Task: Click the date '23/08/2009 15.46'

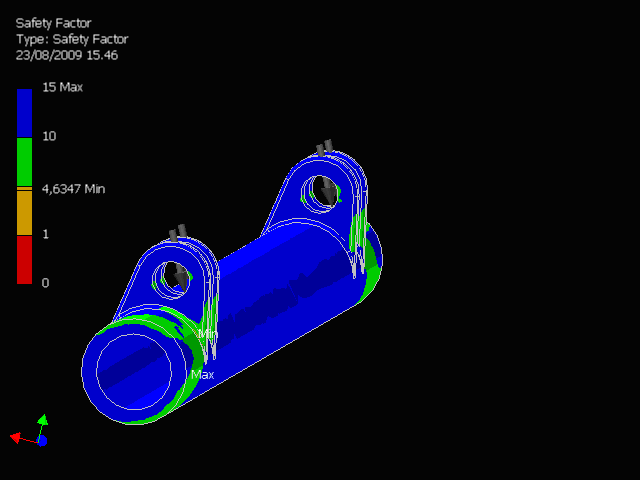Action: click(67, 55)
